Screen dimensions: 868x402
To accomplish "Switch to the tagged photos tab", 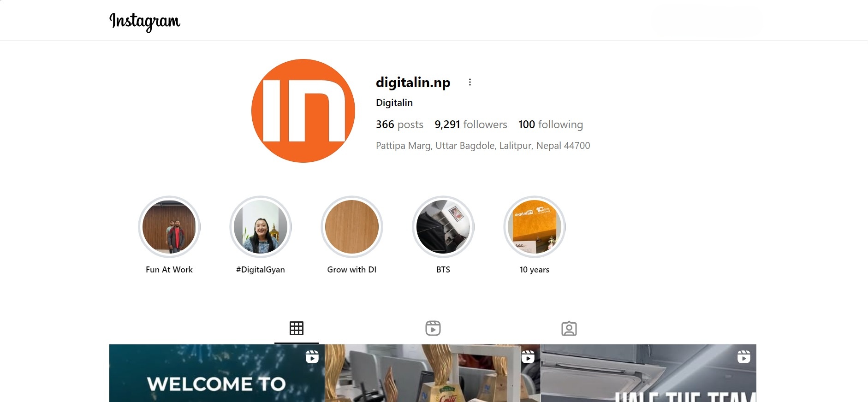I will point(569,328).
